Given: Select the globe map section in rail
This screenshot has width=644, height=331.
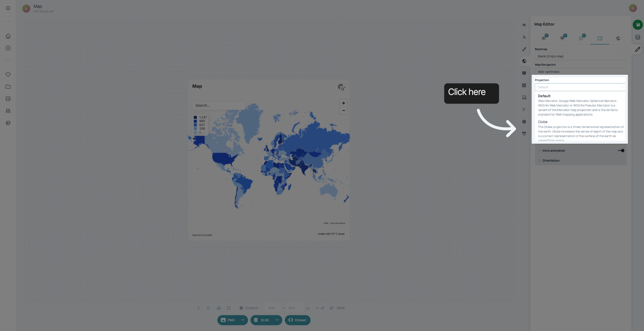Looking at the screenshot, I should point(524,61).
